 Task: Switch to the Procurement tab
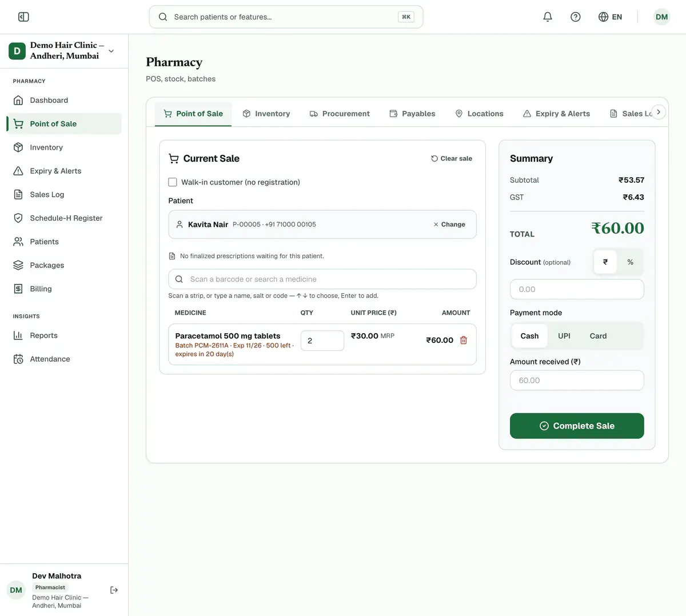tap(340, 114)
